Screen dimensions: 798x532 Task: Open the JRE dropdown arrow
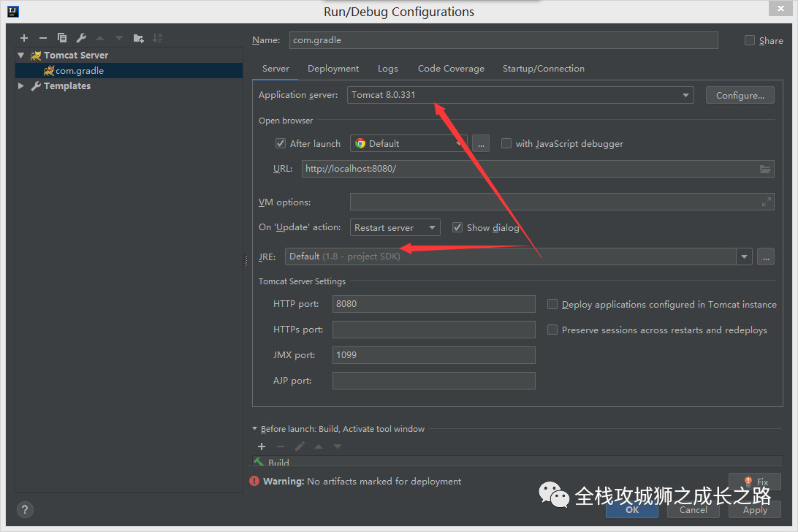click(744, 256)
